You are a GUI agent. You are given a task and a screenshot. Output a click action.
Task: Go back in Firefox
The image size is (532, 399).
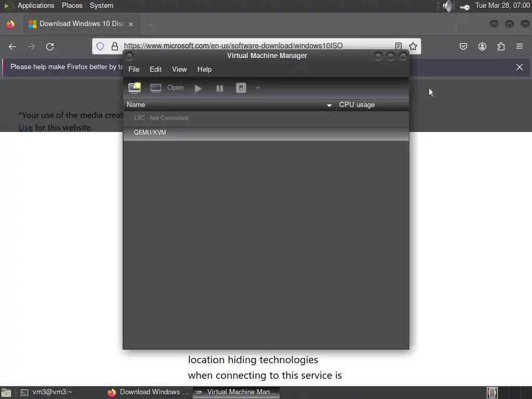(x=12, y=46)
